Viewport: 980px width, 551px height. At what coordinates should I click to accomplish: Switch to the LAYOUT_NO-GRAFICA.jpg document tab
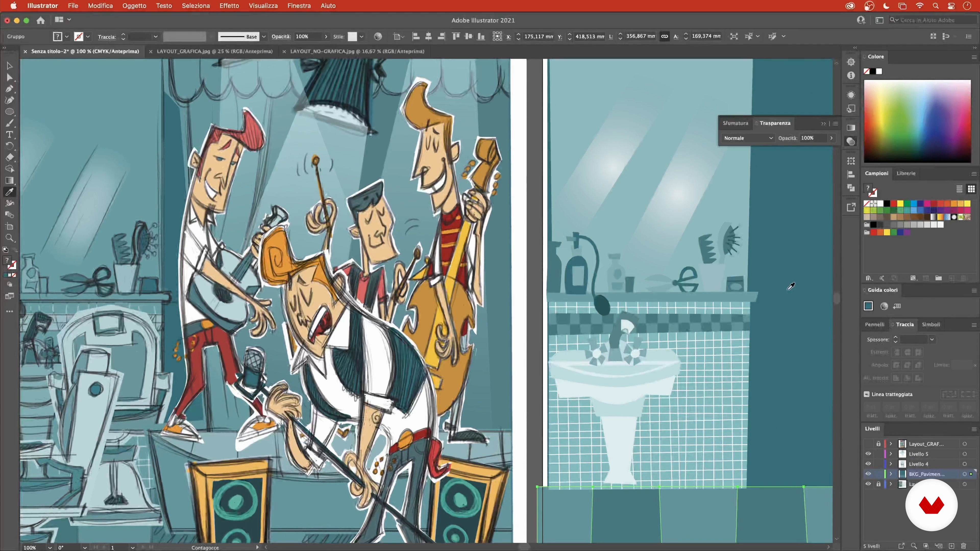(357, 51)
